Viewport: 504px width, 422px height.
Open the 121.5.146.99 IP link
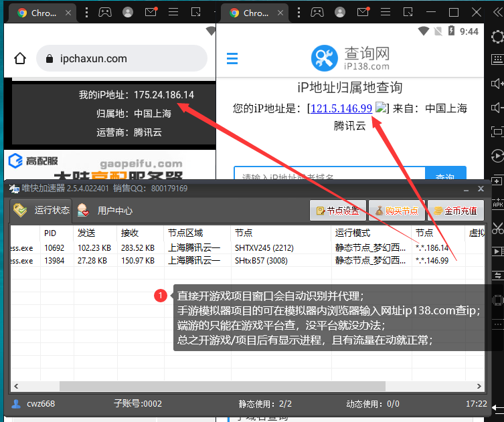[x=341, y=108]
